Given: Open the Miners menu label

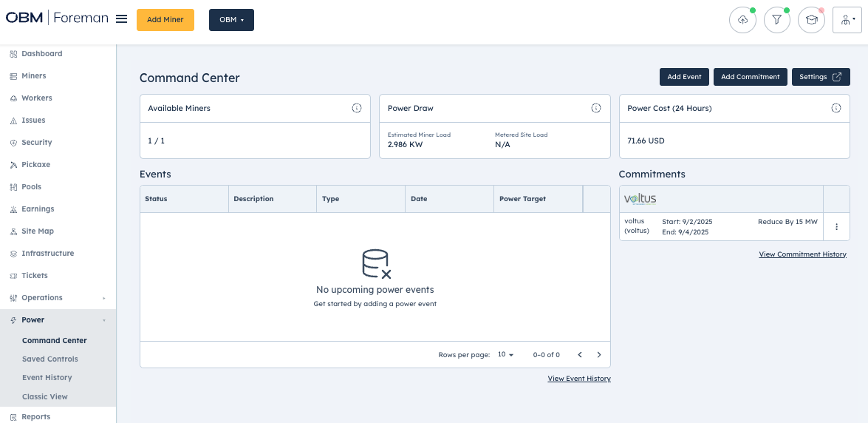Looking at the screenshot, I should (34, 76).
